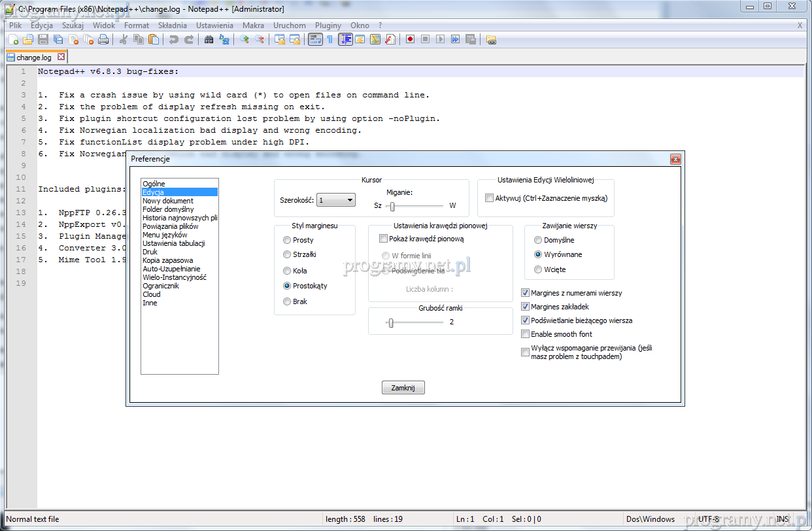Click the Start macro recording icon
Viewport: 812px width, 531px height.
tap(410, 40)
